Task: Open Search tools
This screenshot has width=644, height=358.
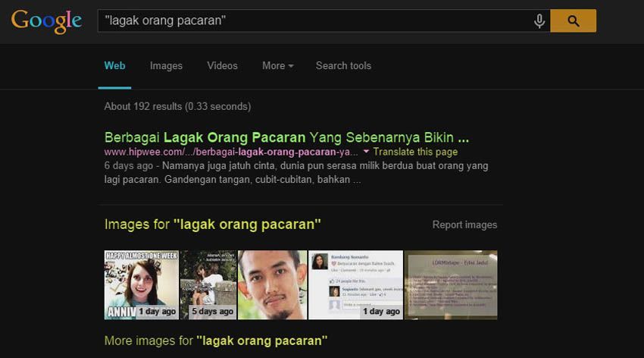Action: 343,66
